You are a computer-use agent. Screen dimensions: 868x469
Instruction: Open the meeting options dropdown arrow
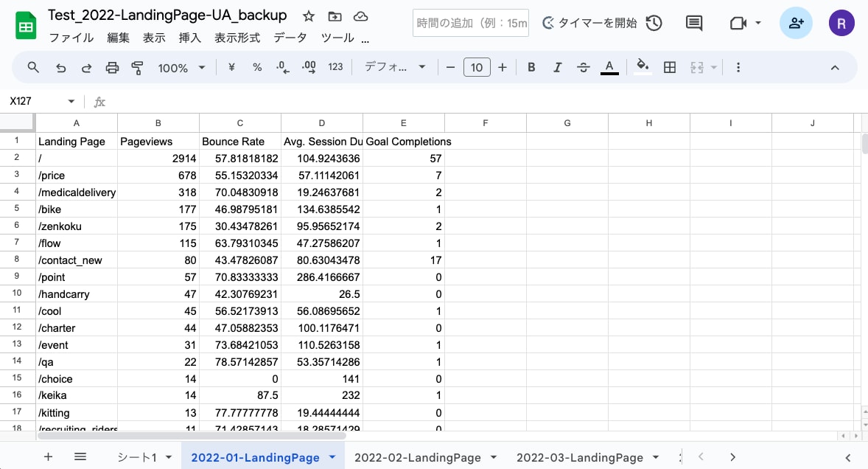[758, 23]
